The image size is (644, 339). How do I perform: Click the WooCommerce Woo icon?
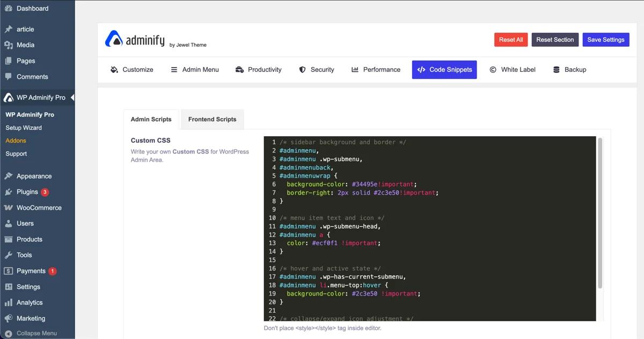pos(8,208)
